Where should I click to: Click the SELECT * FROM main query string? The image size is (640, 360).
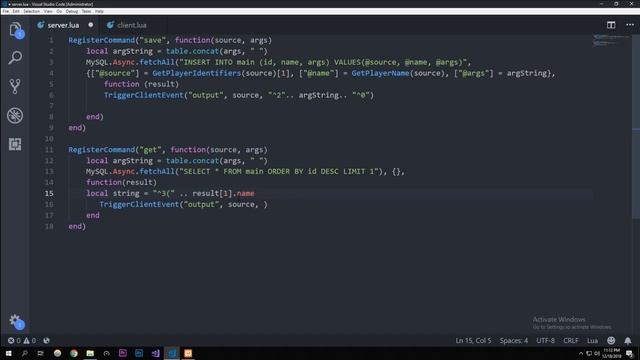[x=279, y=171]
